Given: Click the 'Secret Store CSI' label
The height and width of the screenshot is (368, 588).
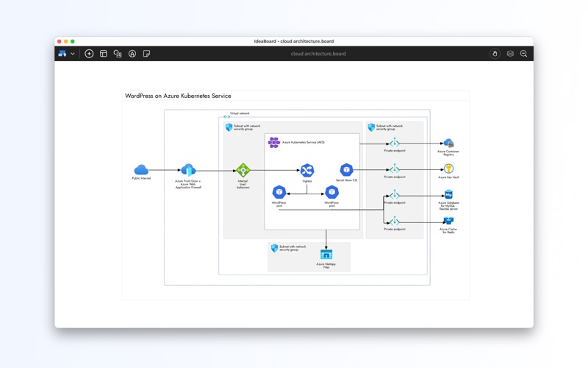Looking at the screenshot, I should pos(346,180).
